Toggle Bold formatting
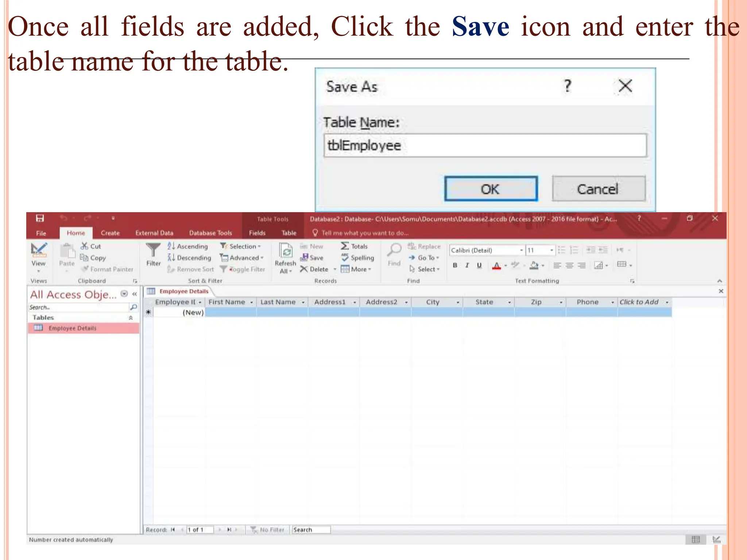Viewport: 747px width, 560px height. [455, 265]
